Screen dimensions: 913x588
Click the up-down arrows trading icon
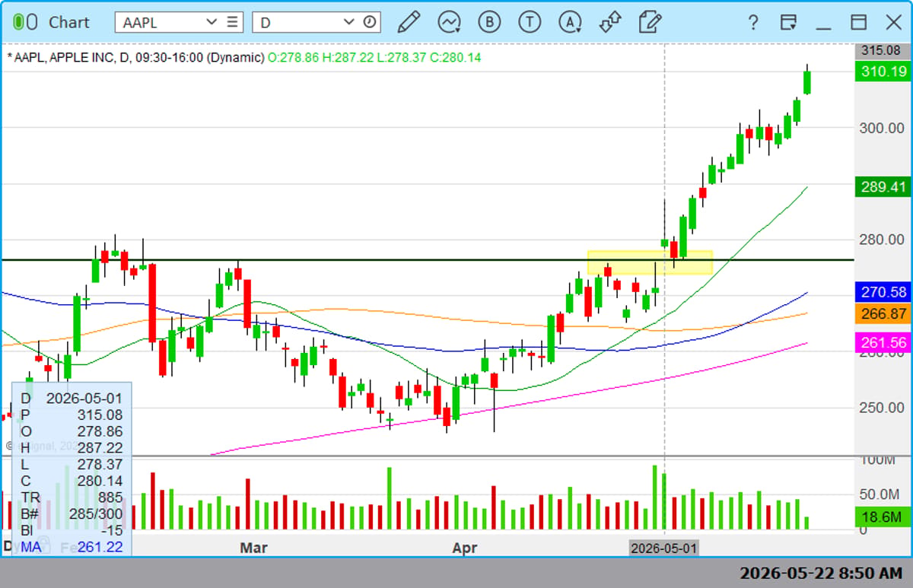(x=610, y=22)
